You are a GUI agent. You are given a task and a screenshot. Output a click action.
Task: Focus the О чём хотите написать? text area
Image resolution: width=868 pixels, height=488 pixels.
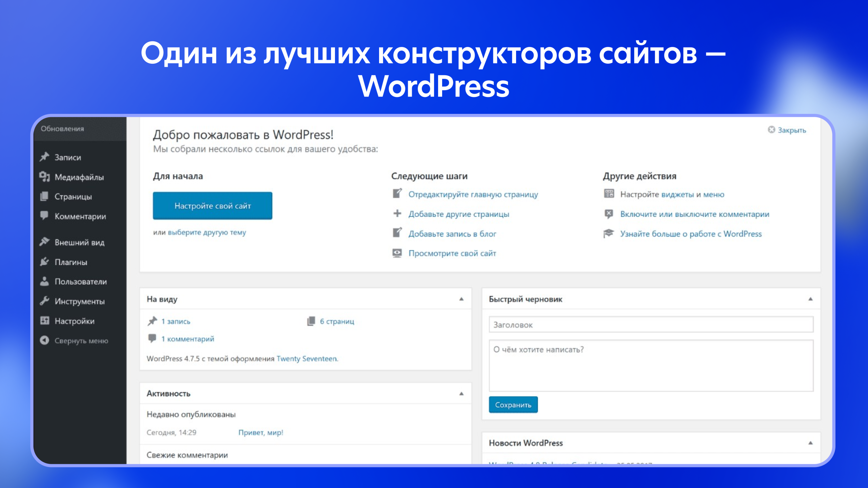651,366
